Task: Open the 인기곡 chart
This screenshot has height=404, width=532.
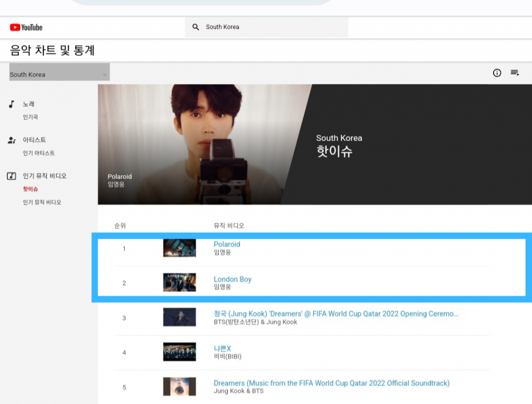Action: [31, 117]
